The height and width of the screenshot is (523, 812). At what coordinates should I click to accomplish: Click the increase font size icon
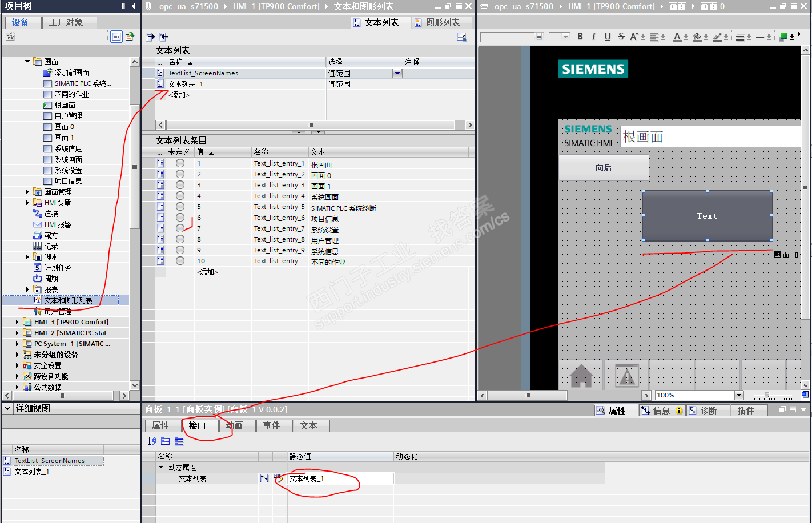(x=634, y=37)
